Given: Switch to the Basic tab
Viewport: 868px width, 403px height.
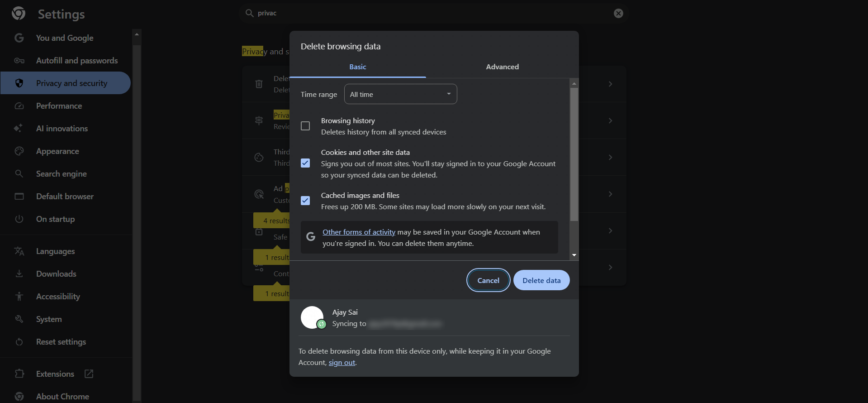Looking at the screenshot, I should coord(358,67).
